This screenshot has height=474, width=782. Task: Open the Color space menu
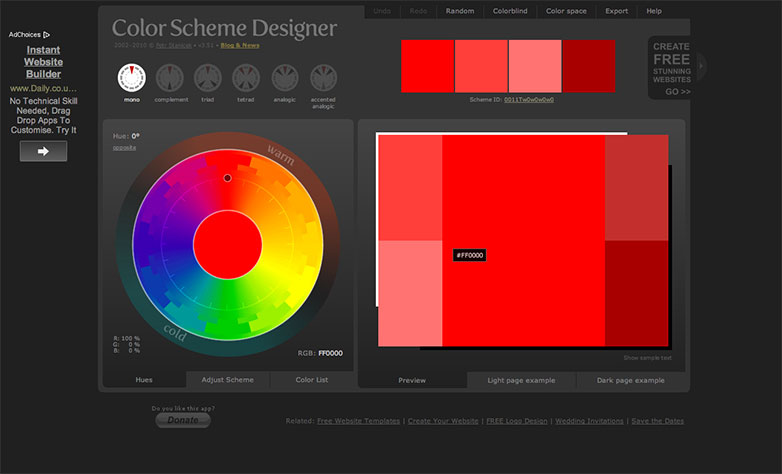(567, 11)
